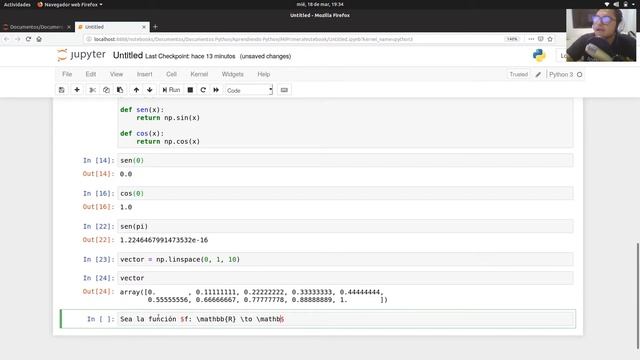Open the Help menu

(264, 74)
